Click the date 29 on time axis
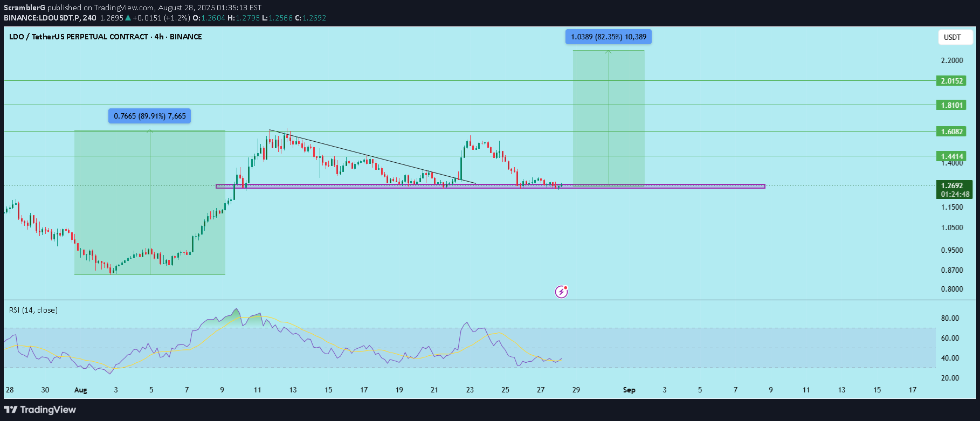The image size is (980, 421). click(x=576, y=390)
